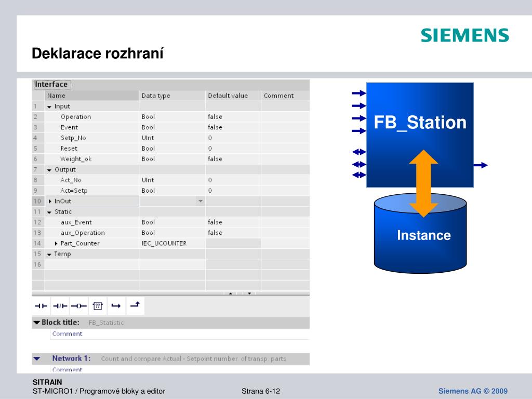Insert an empty box instruction
532x399 pixels.
[98, 305]
